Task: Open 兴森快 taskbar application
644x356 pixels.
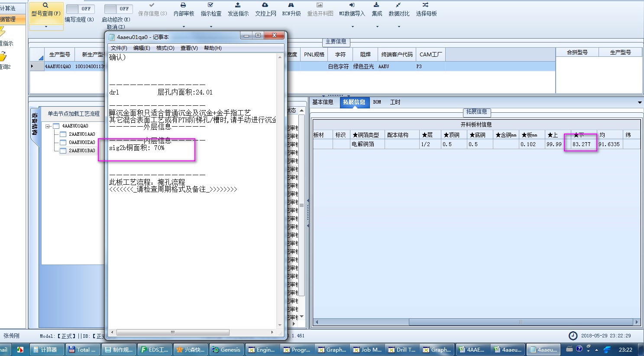Action: coord(190,349)
